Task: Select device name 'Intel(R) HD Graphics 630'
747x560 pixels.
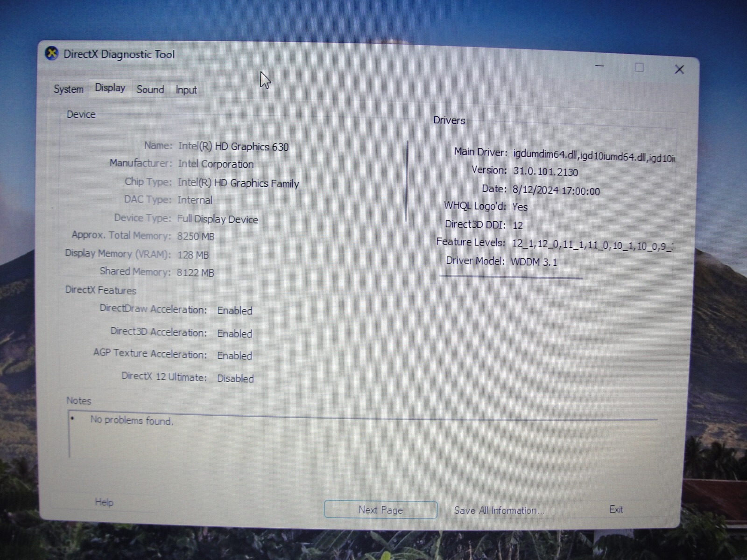Action: pyautogui.click(x=233, y=147)
